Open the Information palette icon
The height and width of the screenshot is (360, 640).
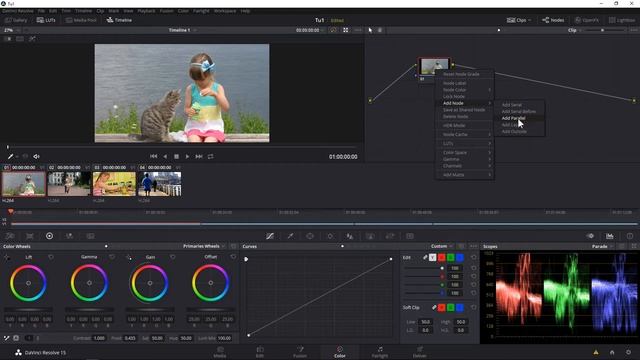[630, 236]
